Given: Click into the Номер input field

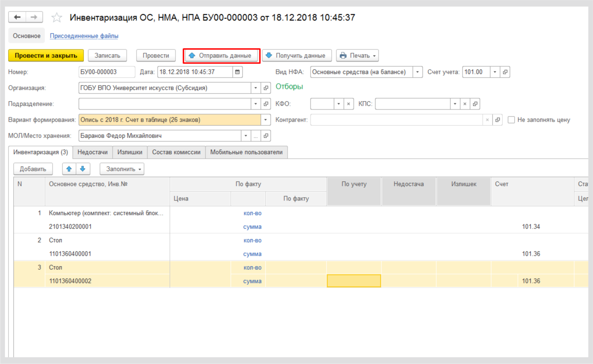Looking at the screenshot, I should (x=107, y=72).
